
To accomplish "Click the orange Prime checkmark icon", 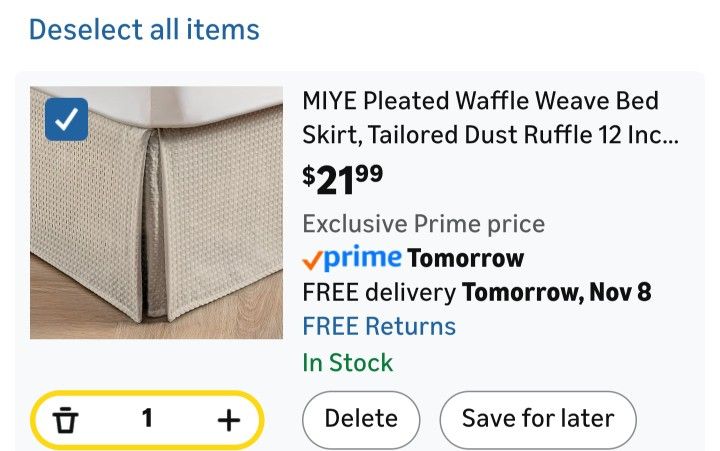I will [313, 260].
